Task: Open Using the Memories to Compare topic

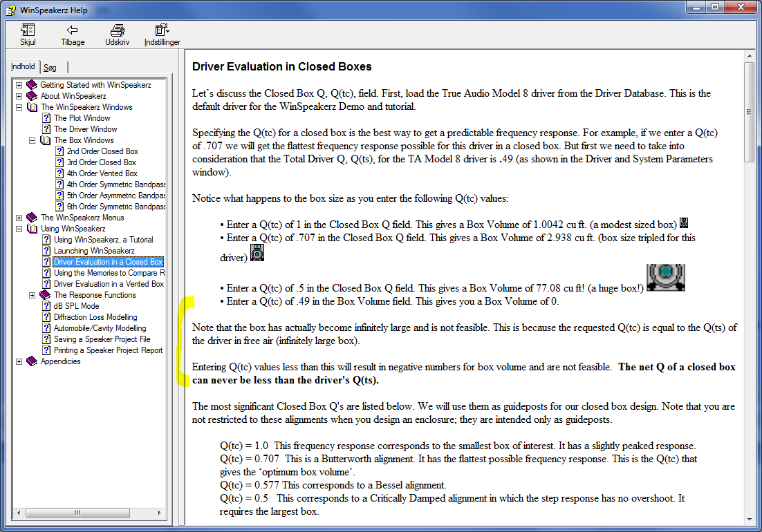Action: coord(109,274)
